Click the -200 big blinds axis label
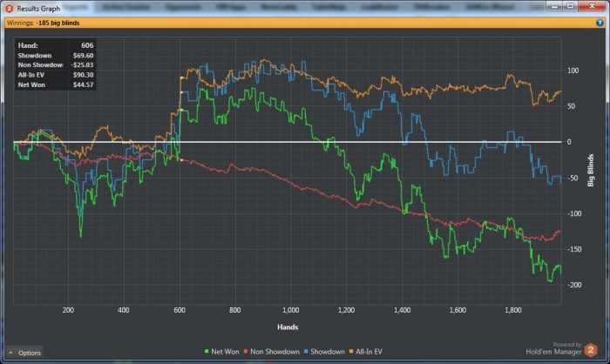The image size is (610, 364). coord(573,285)
